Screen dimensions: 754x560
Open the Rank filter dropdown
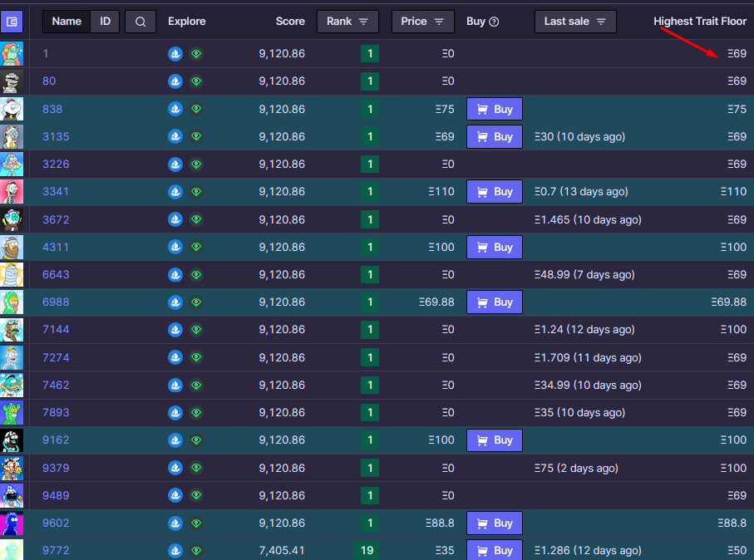[347, 22]
